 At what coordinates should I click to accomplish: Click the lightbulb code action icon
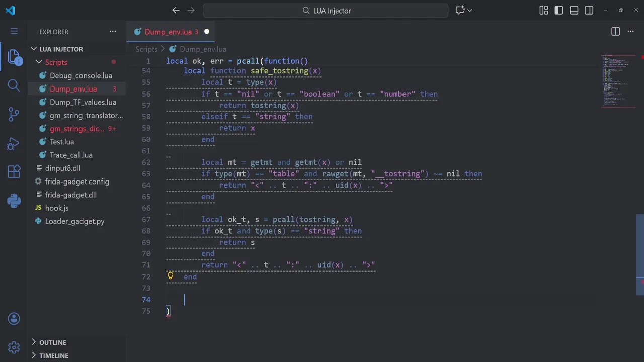click(171, 276)
